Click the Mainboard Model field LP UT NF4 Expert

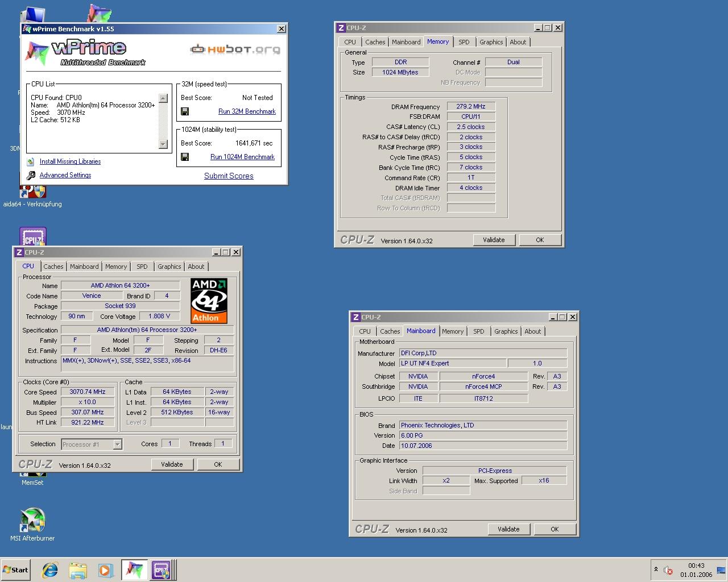pyautogui.click(x=453, y=363)
